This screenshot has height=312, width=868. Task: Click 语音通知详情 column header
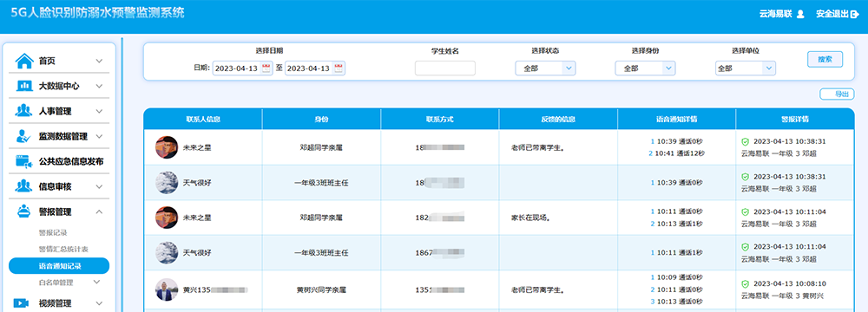click(676, 119)
